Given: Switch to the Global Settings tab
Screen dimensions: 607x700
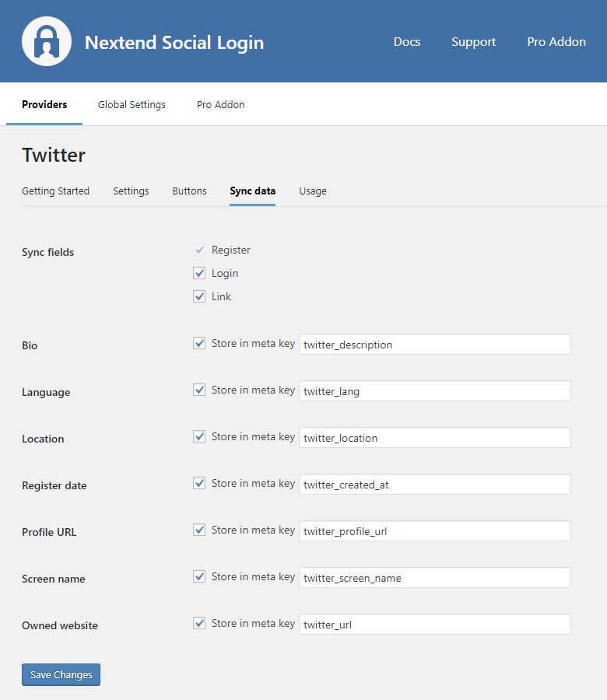Looking at the screenshot, I should pyautogui.click(x=132, y=105).
